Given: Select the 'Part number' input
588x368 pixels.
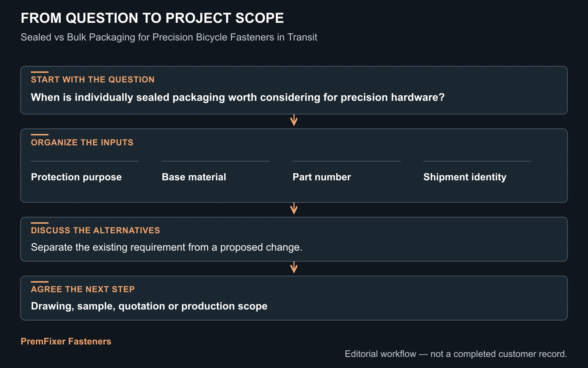Looking at the screenshot, I should point(322,177).
